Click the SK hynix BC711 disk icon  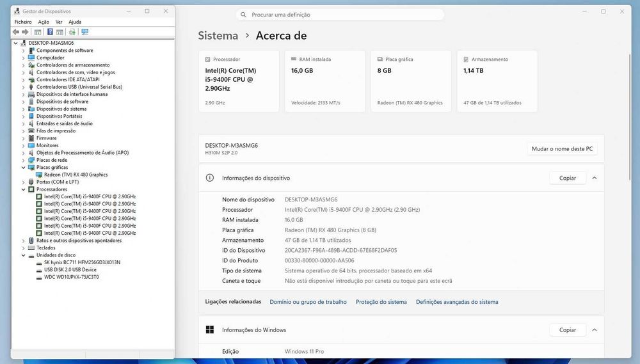39,263
